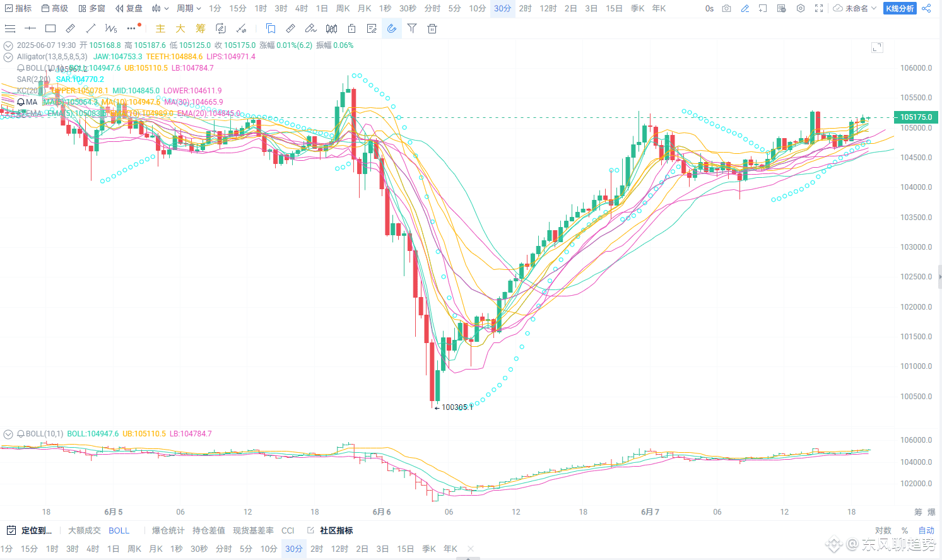Open more drawing tools ellipsis
Screen dimensions: 942x560
point(131,28)
